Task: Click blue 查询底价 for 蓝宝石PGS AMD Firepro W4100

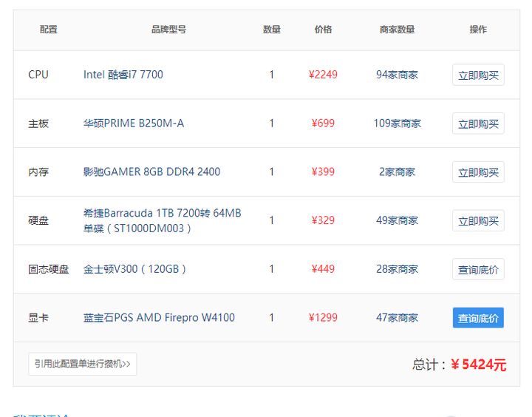Action: [x=478, y=317]
